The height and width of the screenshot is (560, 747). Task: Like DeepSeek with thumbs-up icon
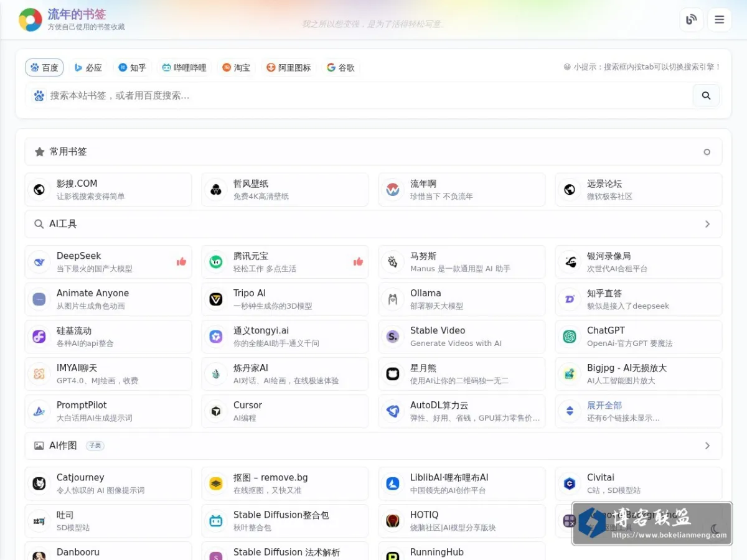click(x=181, y=262)
